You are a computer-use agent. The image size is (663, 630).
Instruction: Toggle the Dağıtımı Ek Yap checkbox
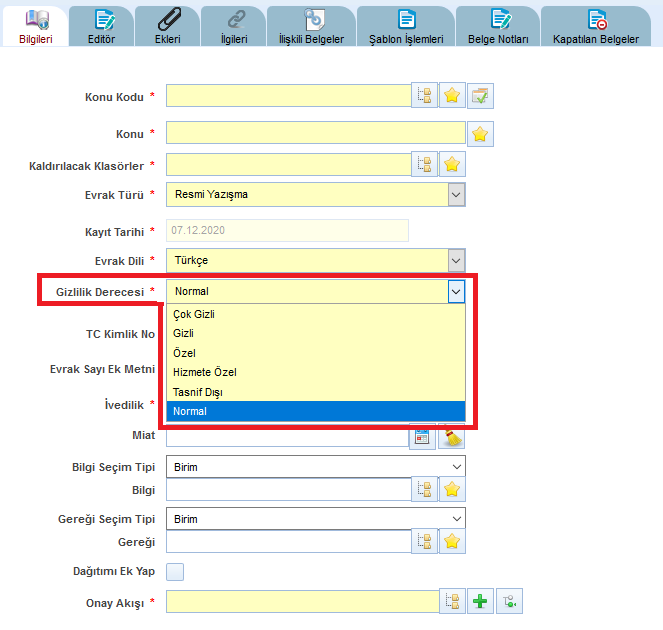[175, 572]
